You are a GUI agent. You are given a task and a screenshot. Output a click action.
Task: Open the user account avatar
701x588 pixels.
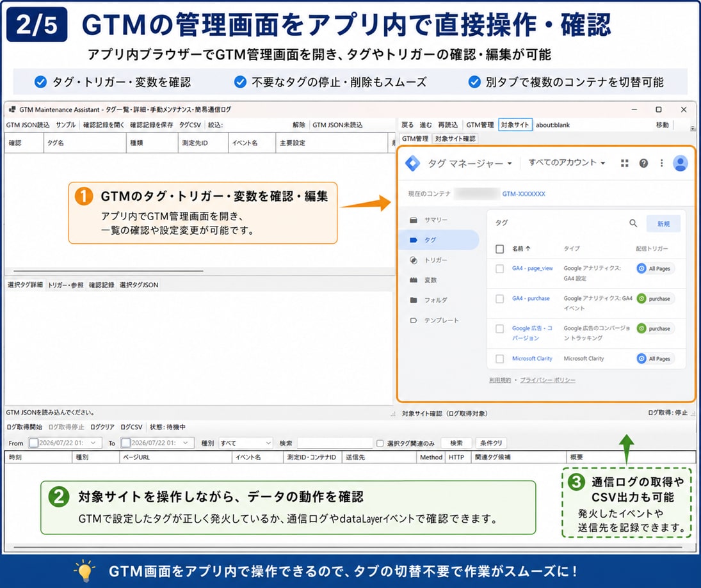click(680, 164)
